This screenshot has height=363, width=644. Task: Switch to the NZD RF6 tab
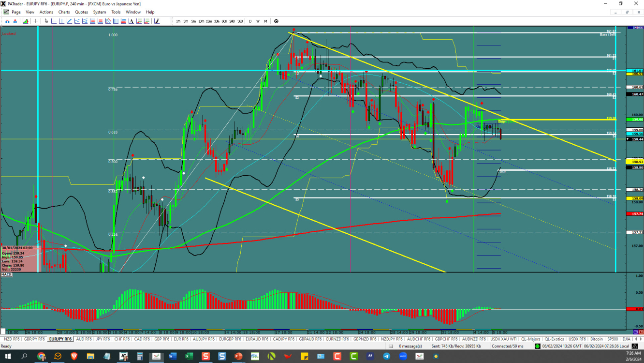click(x=11, y=339)
